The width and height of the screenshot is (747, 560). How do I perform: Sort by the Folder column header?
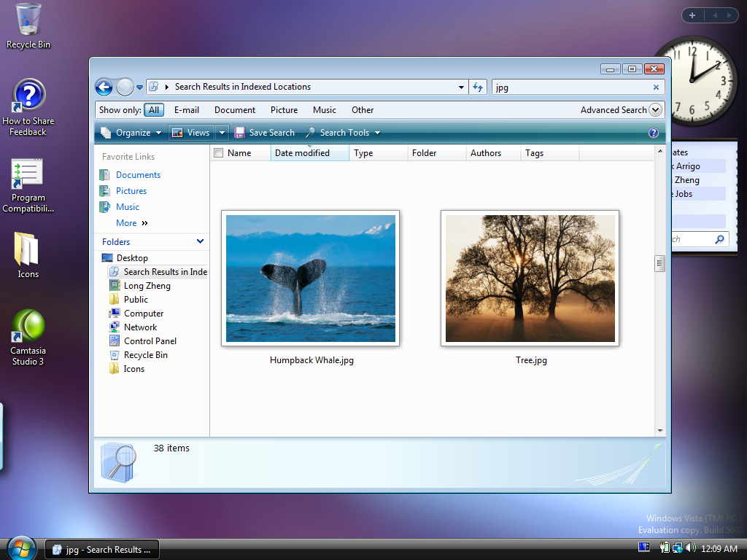[436, 153]
